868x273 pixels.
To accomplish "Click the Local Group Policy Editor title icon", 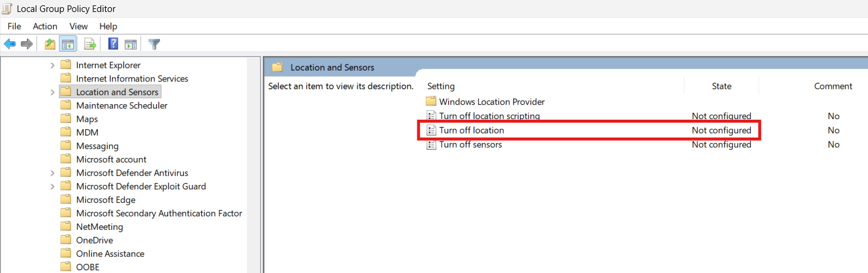I will (7, 8).
